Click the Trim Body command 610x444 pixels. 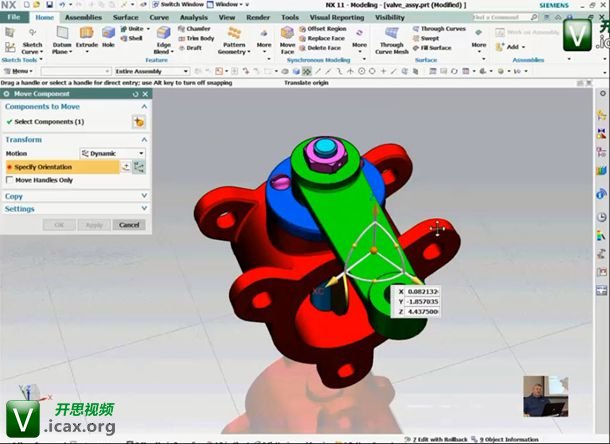pyautogui.click(x=196, y=38)
